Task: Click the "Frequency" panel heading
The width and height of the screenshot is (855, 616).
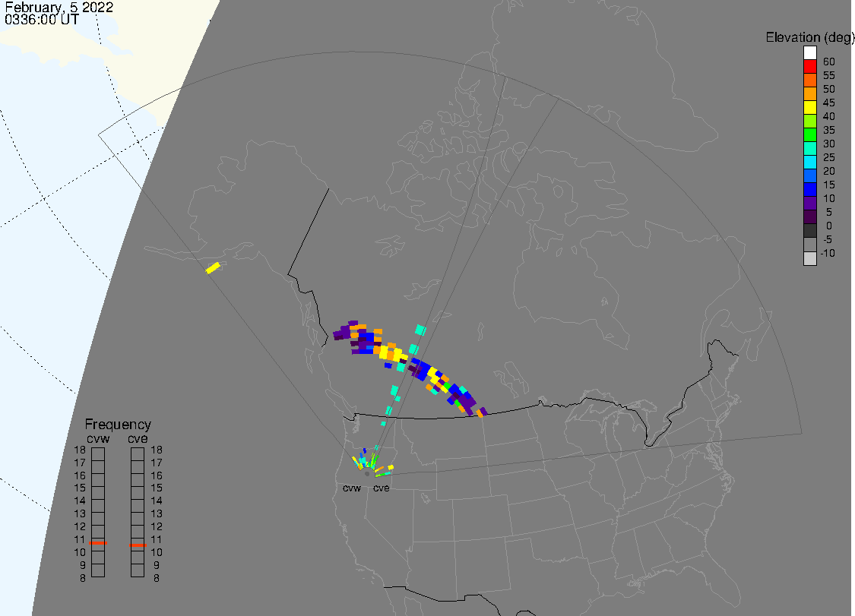Action: tap(118, 424)
